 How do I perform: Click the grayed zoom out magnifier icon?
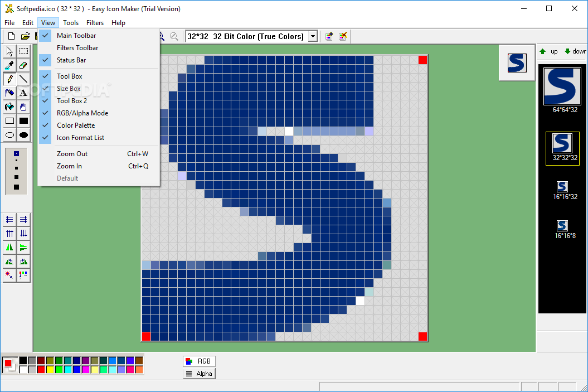tap(174, 36)
